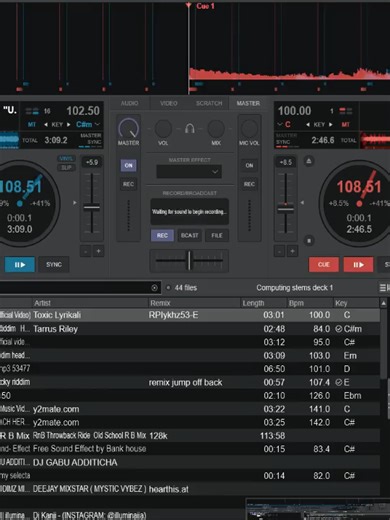This screenshot has height=520, width=390.
Task: Toggle REC button under master ON
Action: click(128, 184)
